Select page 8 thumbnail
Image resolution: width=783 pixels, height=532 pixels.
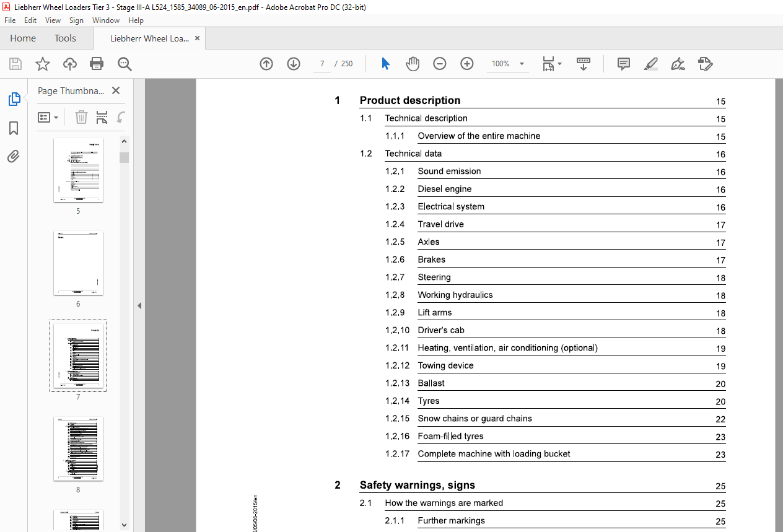coord(78,448)
